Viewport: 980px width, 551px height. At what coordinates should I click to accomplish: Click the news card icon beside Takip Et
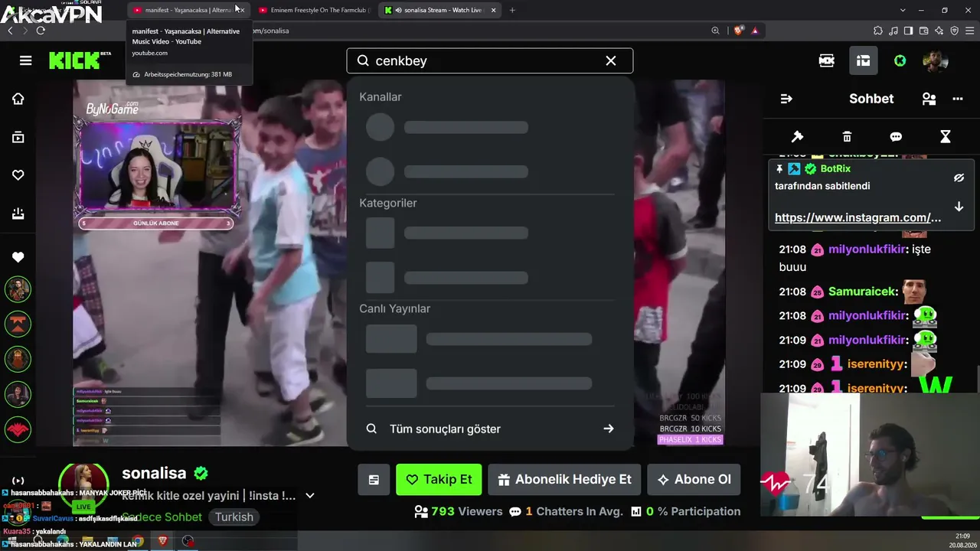tap(374, 480)
